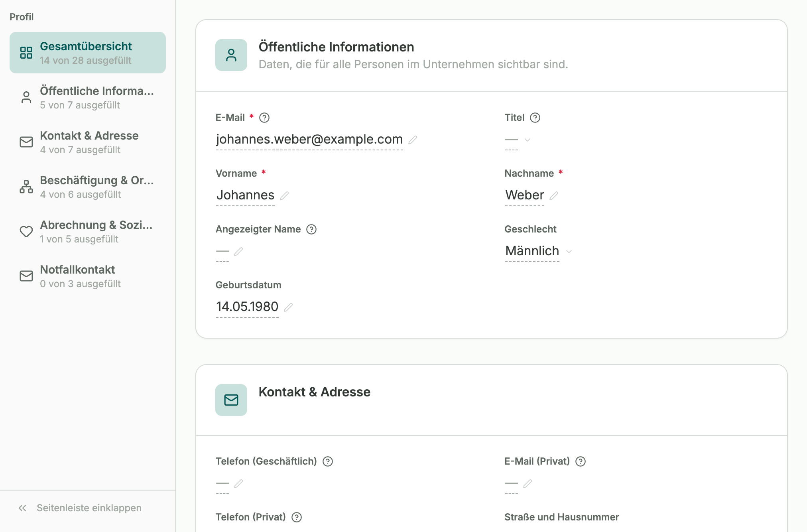Click the Öffentliche Informationen card person icon
The height and width of the screenshot is (532, 807).
click(x=231, y=55)
